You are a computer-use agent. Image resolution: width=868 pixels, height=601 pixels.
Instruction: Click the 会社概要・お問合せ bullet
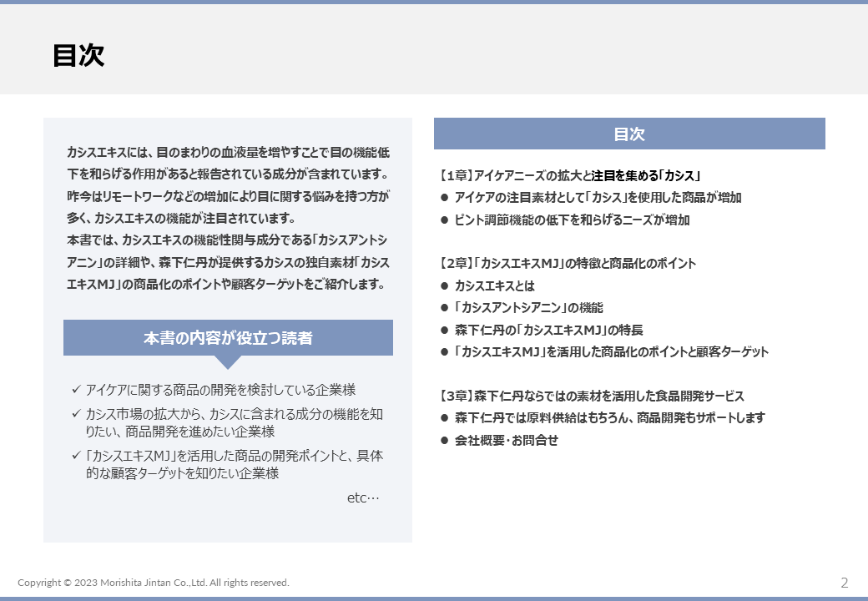[x=499, y=440]
